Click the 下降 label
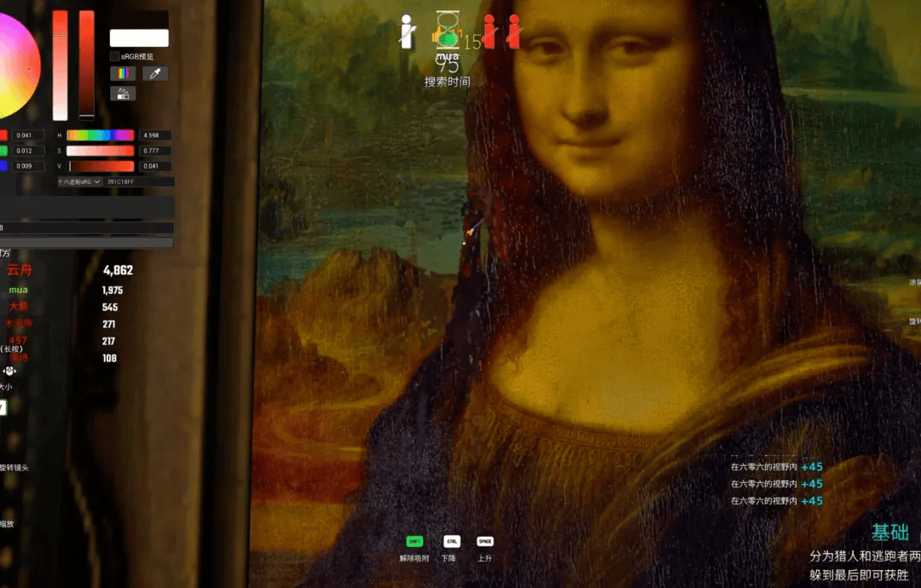Viewport: 921px width, 588px height. click(449, 558)
